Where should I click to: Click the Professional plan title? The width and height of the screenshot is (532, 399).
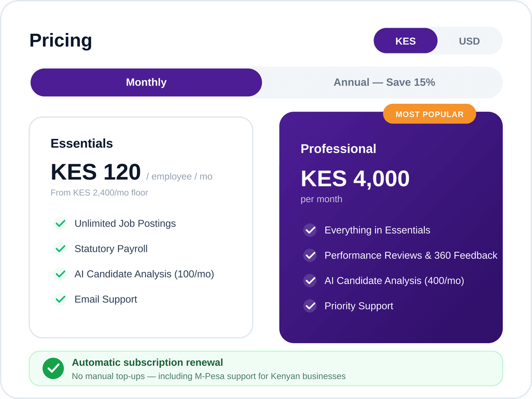(338, 149)
